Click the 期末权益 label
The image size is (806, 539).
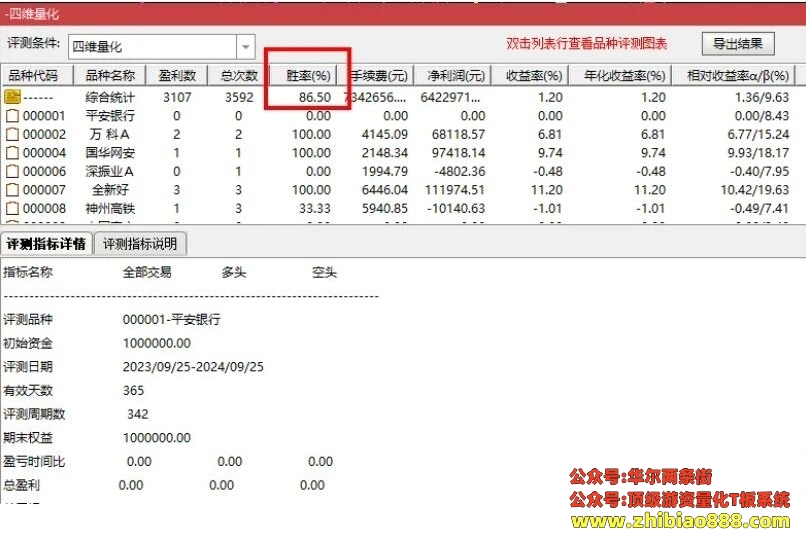(28, 437)
